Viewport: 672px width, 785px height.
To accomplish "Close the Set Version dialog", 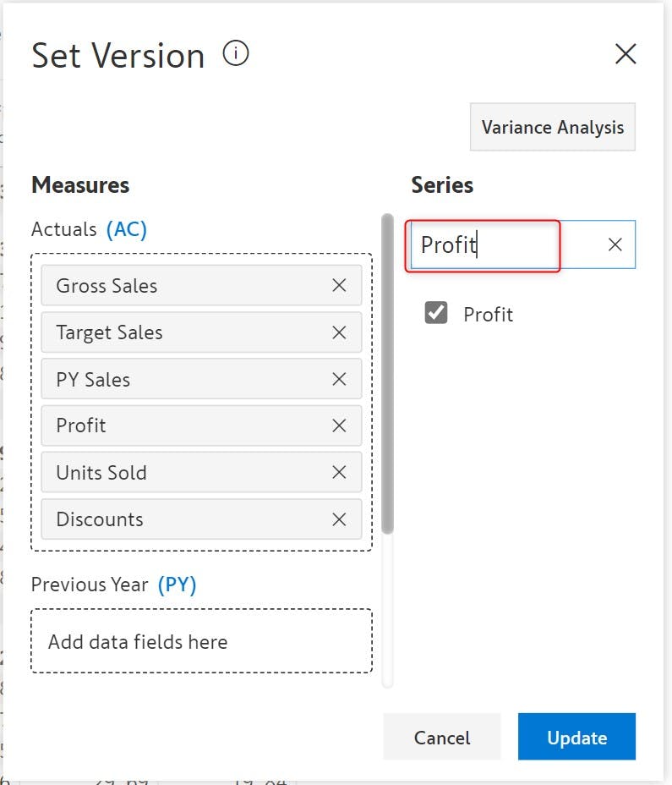I will tap(626, 55).
